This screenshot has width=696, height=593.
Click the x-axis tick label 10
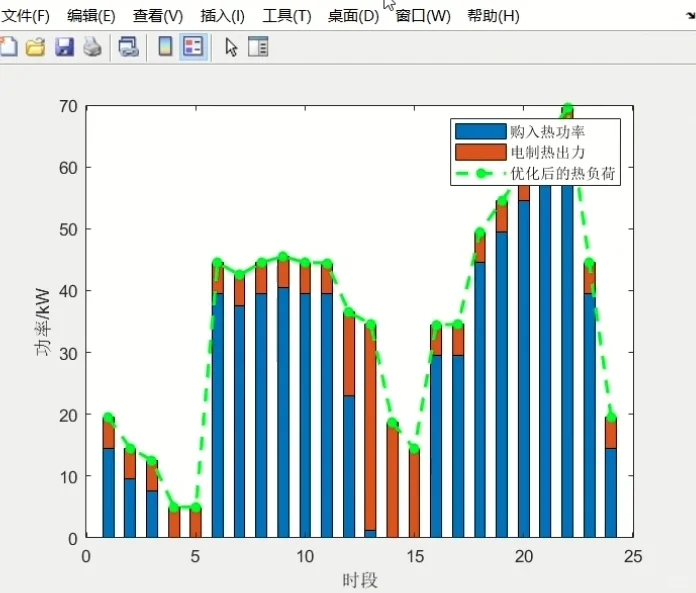pos(305,556)
